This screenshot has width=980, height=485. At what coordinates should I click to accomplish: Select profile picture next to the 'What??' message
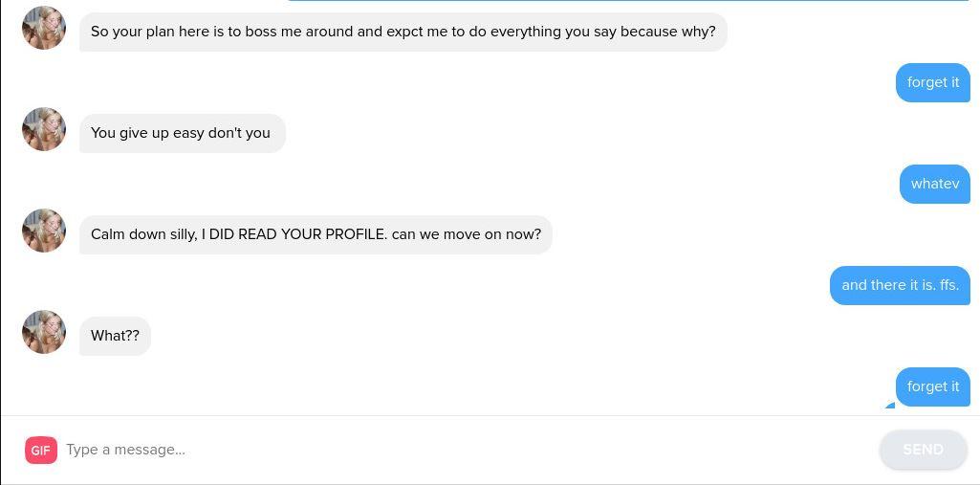[44, 332]
